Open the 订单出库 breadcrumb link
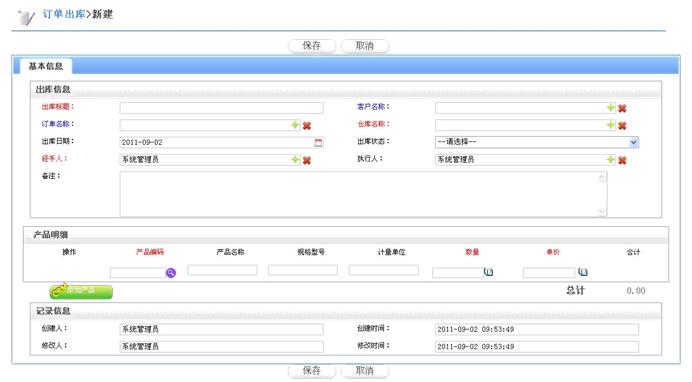Screen dimensions: 692x382 [64, 14]
